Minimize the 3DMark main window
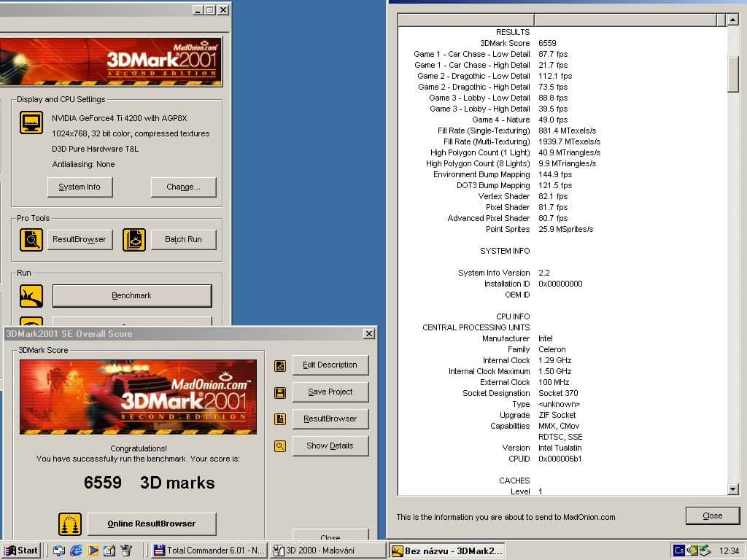Viewport: 747px width, 560px height. (198, 9)
